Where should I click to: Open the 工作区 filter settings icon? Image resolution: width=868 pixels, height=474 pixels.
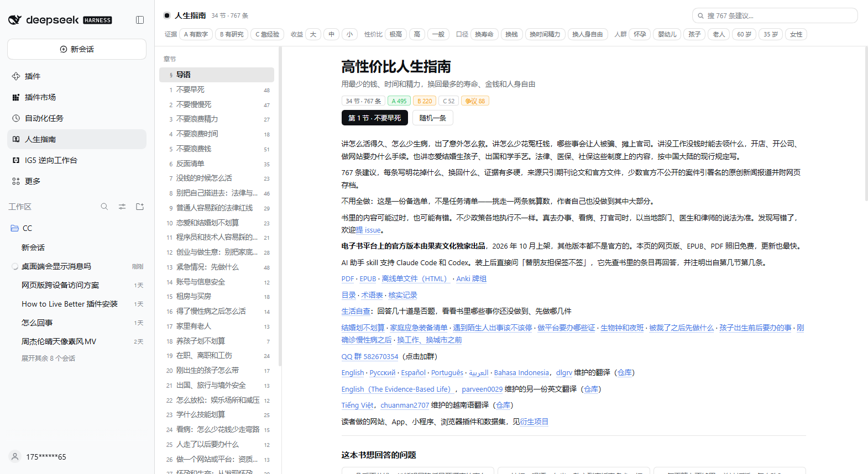click(x=122, y=207)
